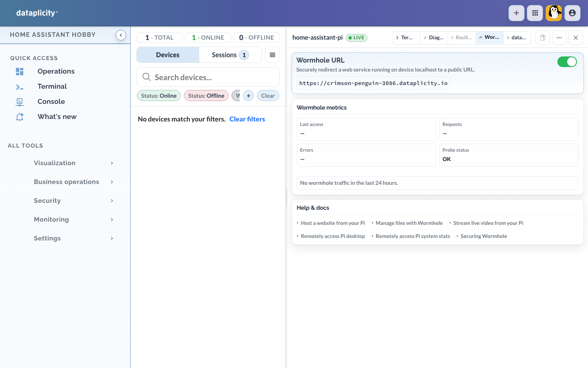Open Operations from Quick Access
This screenshot has height=368, width=588.
coord(56,72)
